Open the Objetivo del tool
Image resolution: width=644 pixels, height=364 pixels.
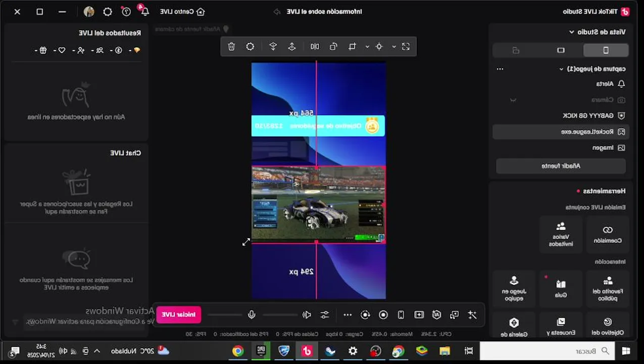click(608, 326)
